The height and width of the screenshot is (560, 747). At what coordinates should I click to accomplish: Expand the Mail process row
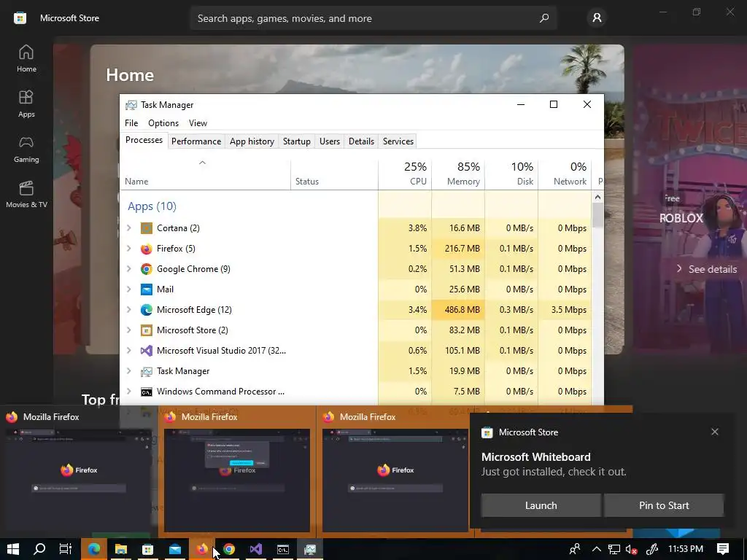[x=128, y=289]
